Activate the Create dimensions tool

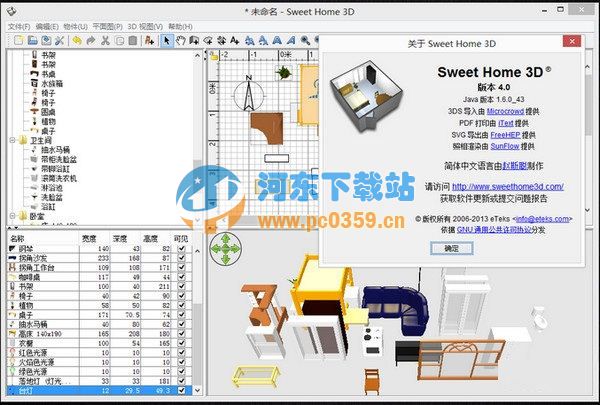[x=221, y=40]
